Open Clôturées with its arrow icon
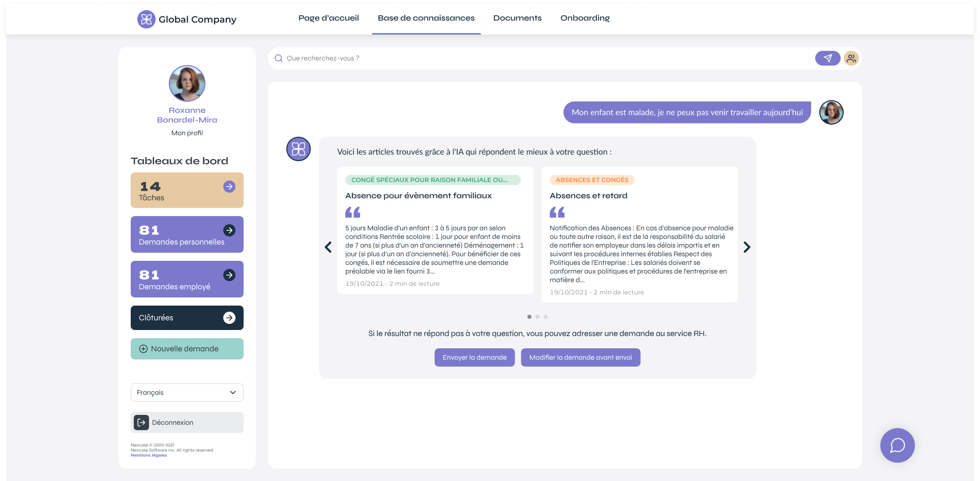Viewport: 980px width, 481px height. coord(229,318)
